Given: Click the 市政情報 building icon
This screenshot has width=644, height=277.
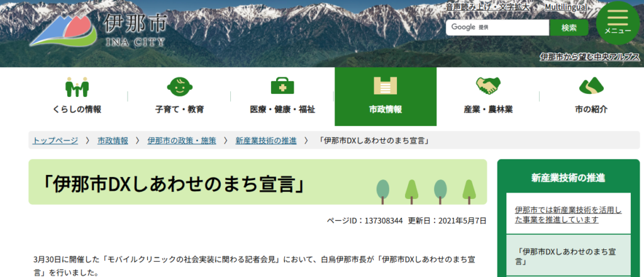Looking at the screenshot, I should 385,86.
